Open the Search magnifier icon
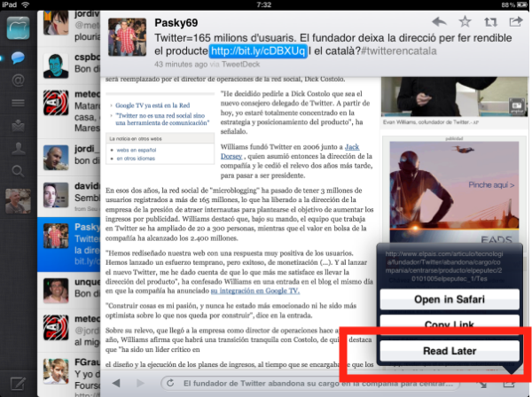Image resolution: width=532 pixels, height=397 pixels. point(18,171)
